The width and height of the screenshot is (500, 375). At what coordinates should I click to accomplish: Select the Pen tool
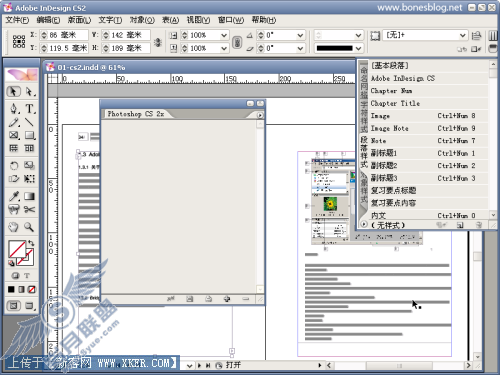[13, 109]
